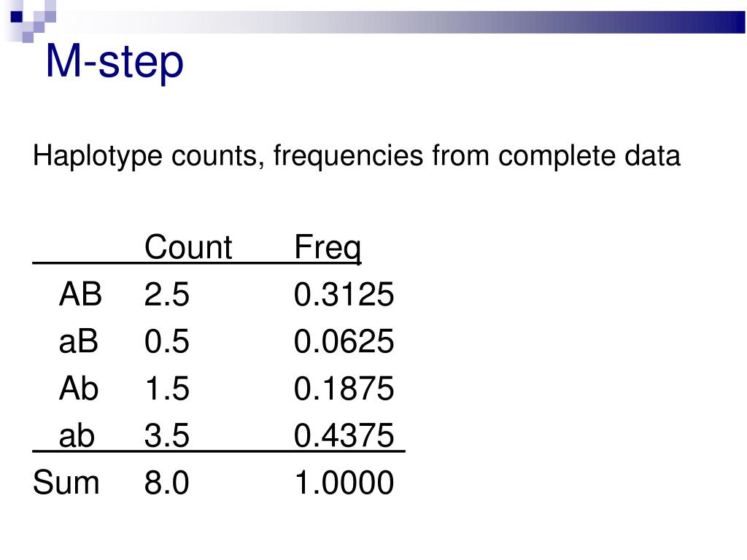747x560 pixels.
Task: Click the count value 0.5
Action: (167, 341)
